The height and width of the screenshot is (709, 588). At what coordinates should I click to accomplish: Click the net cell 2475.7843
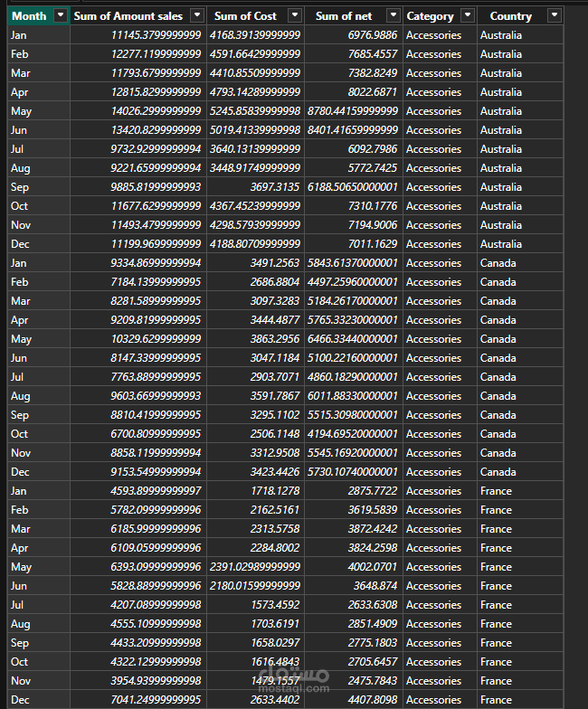(354, 681)
